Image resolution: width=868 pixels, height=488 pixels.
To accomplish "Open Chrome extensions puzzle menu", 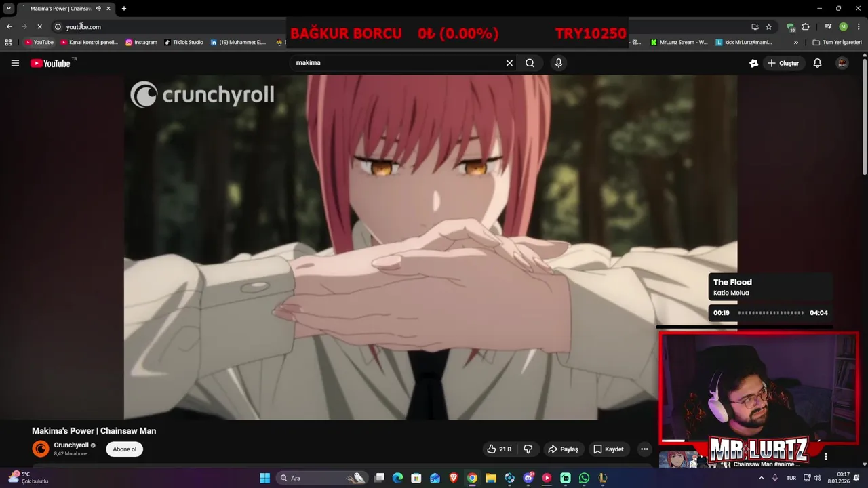I will click(x=806, y=26).
